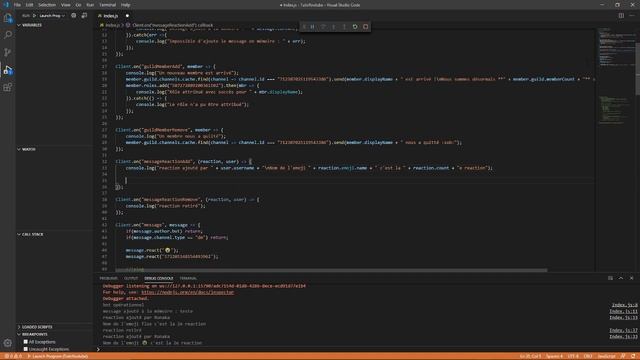The height and width of the screenshot is (360, 640).
Task: Change indentation via Spaces: 4 in status bar
Action: [x=554, y=356]
